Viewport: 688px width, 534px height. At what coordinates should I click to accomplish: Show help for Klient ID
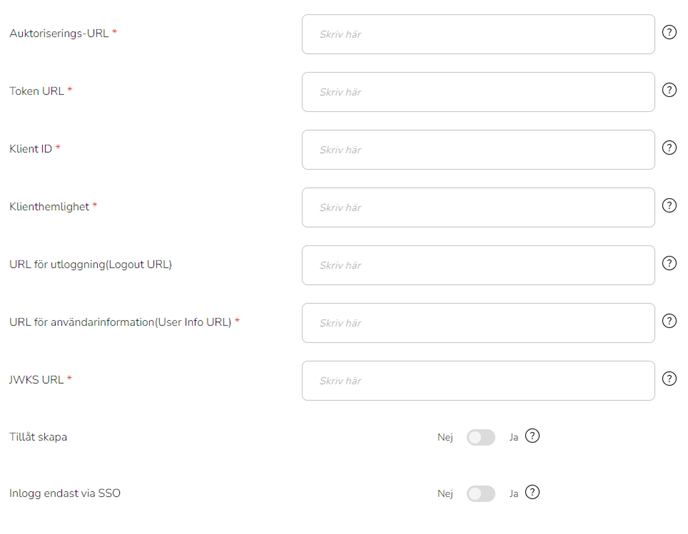pyautogui.click(x=669, y=147)
